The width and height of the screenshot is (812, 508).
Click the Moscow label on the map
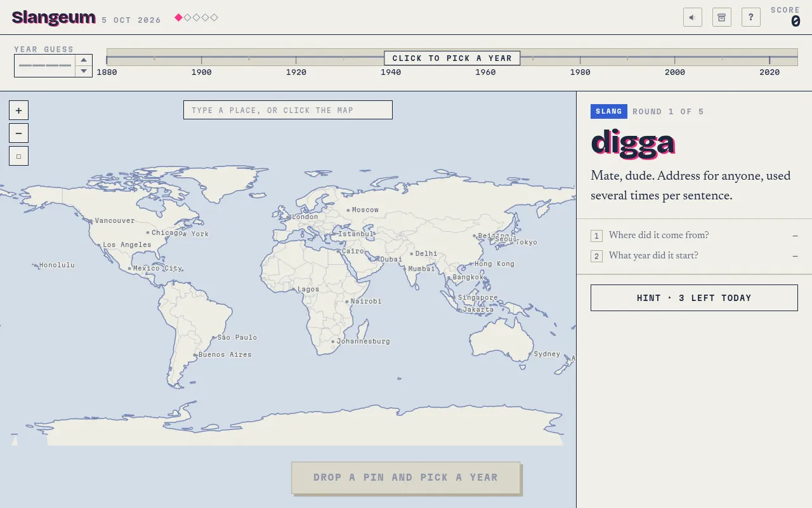click(x=365, y=210)
